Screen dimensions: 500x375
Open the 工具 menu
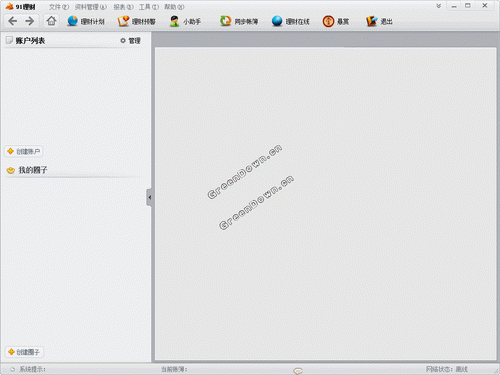click(x=149, y=7)
